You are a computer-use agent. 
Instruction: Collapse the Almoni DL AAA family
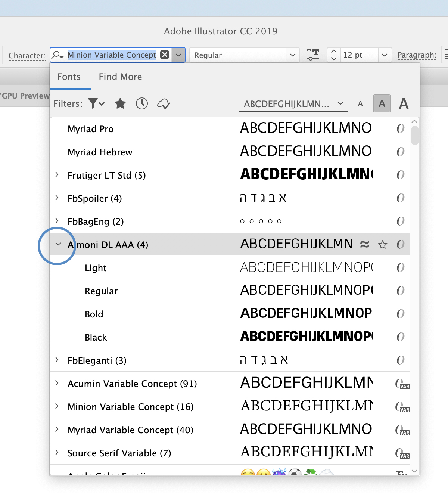[58, 244]
